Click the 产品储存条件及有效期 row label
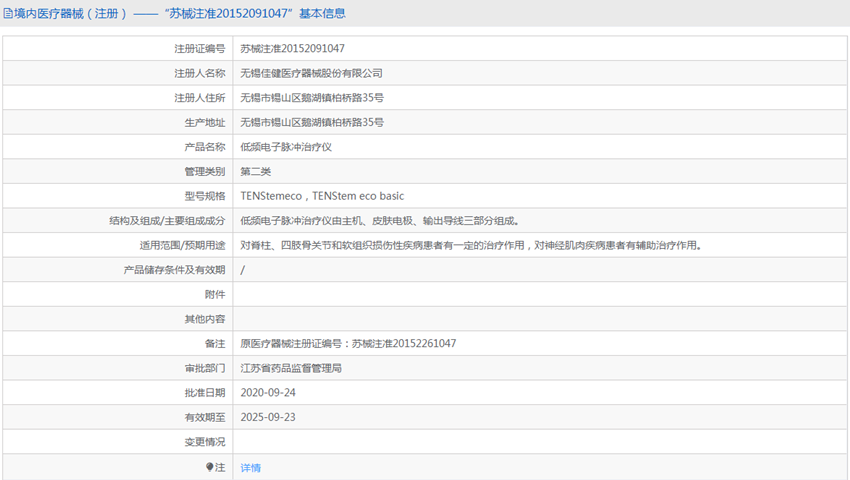Screen dimensions: 850x480 (174, 270)
